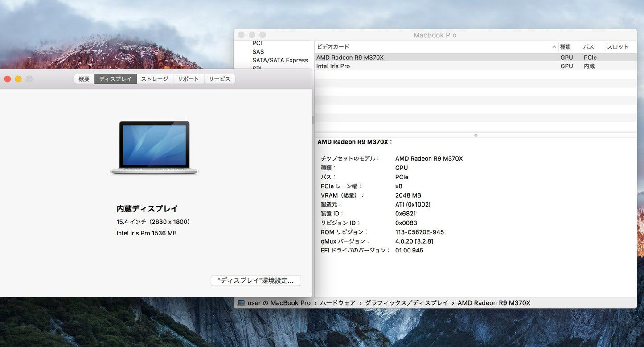This screenshot has width=644, height=347.
Task: Select the ディスプレイ tab
Action: 115,79
